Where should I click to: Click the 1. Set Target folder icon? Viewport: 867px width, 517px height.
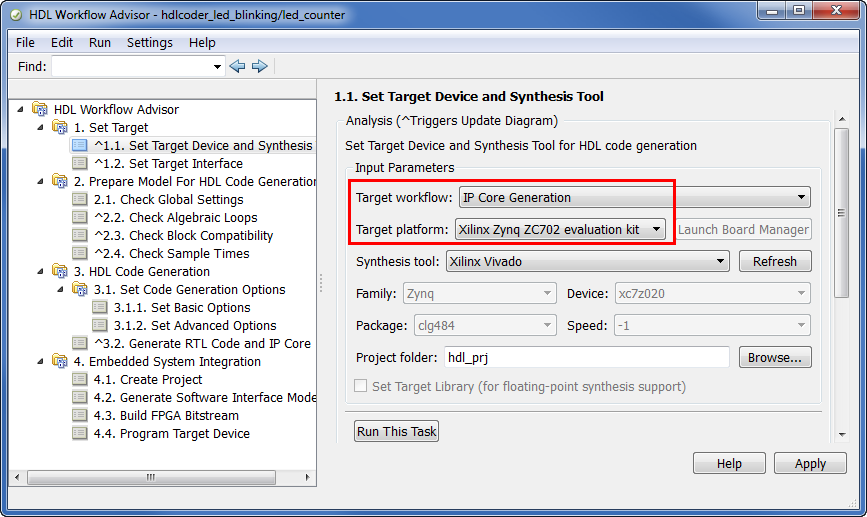click(60, 127)
